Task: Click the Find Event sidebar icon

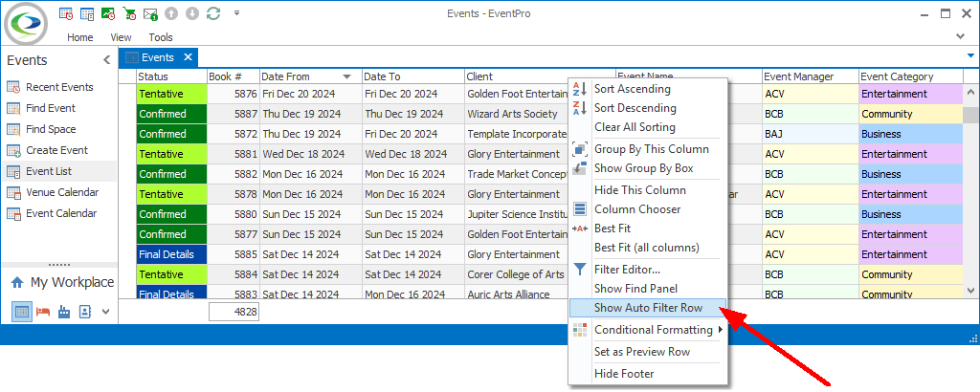Action: click(x=13, y=109)
